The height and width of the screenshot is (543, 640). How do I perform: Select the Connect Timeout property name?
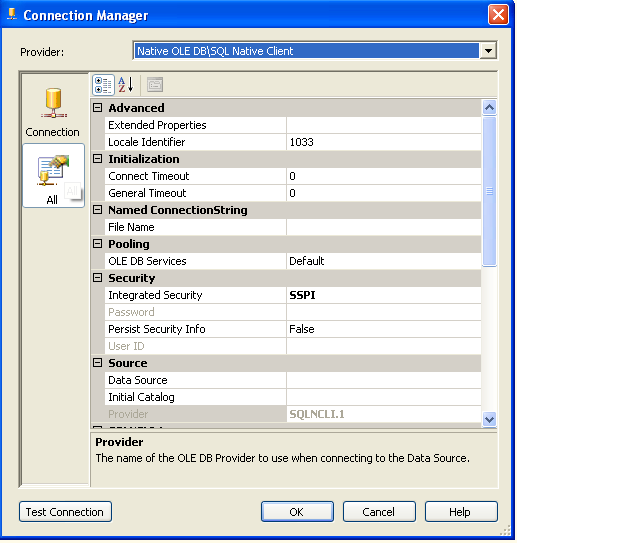tap(196, 176)
